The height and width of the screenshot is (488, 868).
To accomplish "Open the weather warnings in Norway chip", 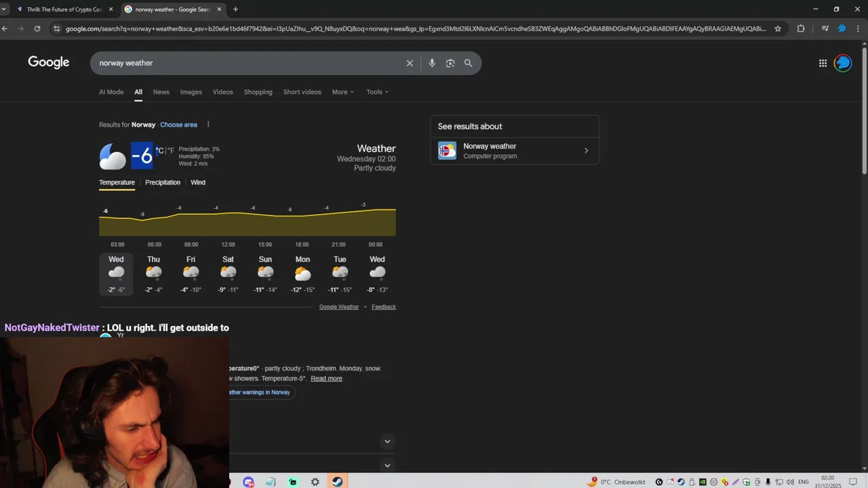I will click(x=261, y=392).
